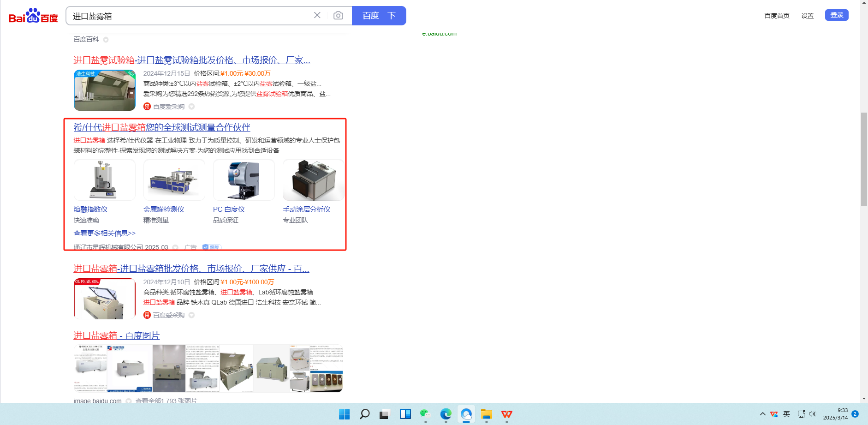Open the notification center badge
This screenshot has width=868, height=425.
coord(855,414)
